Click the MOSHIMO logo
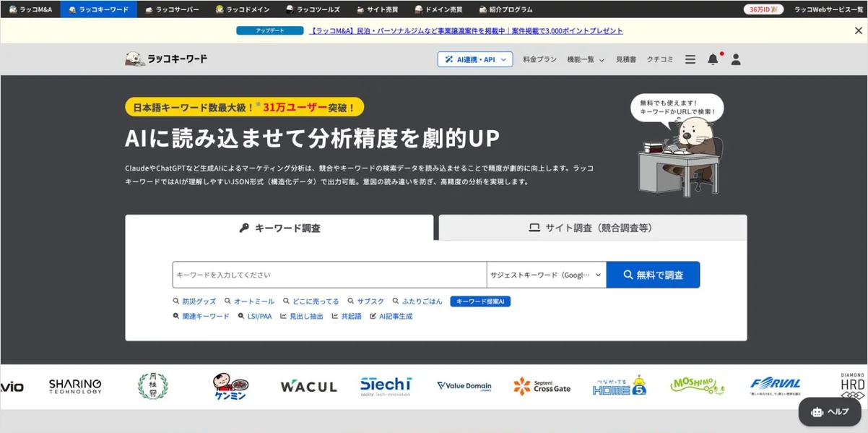The image size is (868, 433). [698, 386]
